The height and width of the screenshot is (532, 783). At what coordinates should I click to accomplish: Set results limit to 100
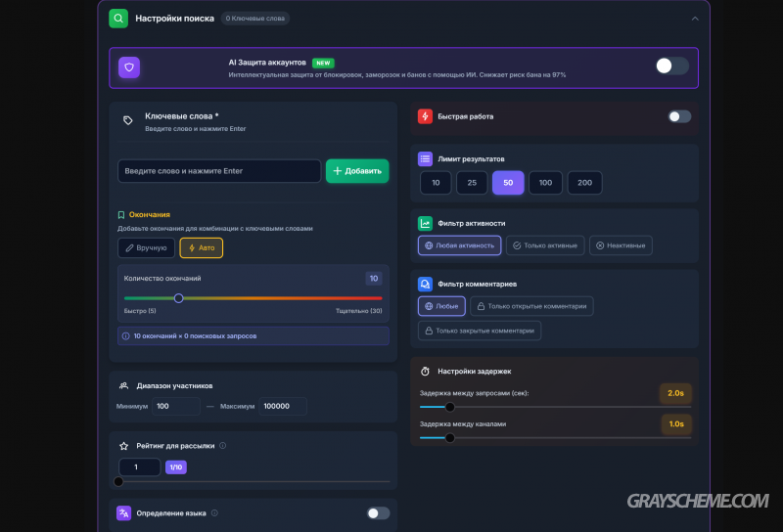tap(545, 183)
